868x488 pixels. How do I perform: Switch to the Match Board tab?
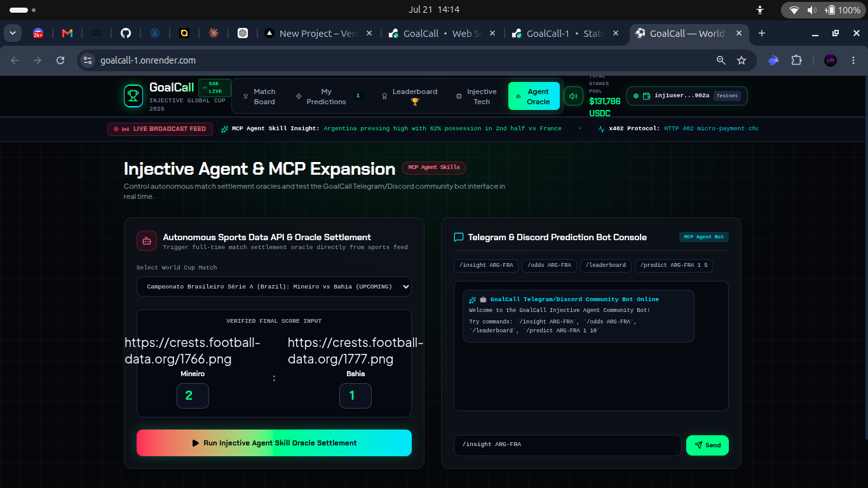coord(259,97)
